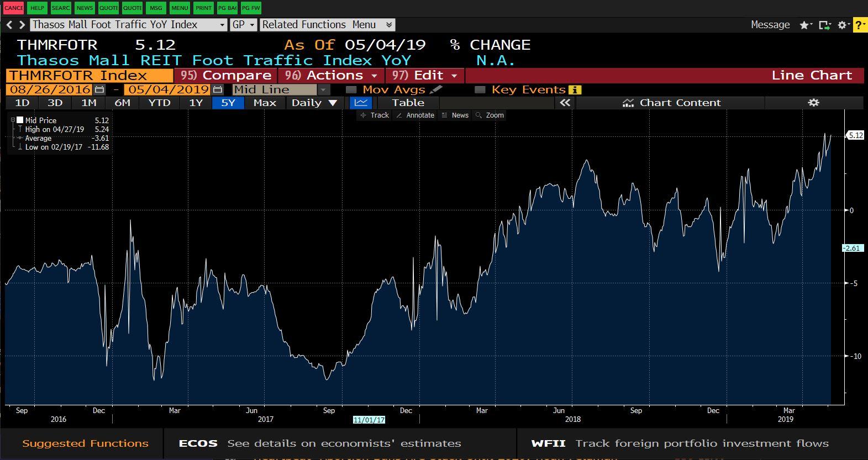Open the 95) Compare function

point(226,76)
